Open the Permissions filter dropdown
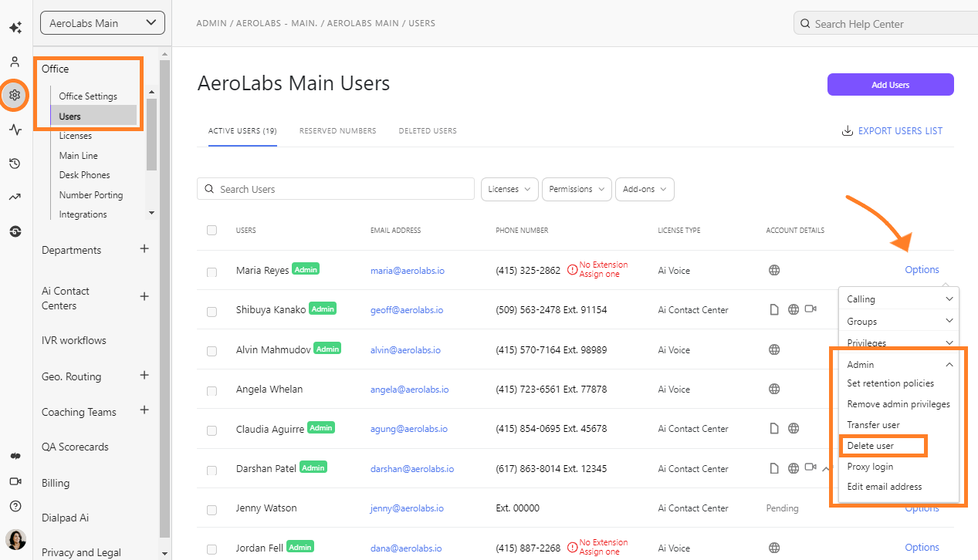978x560 pixels. pos(577,189)
